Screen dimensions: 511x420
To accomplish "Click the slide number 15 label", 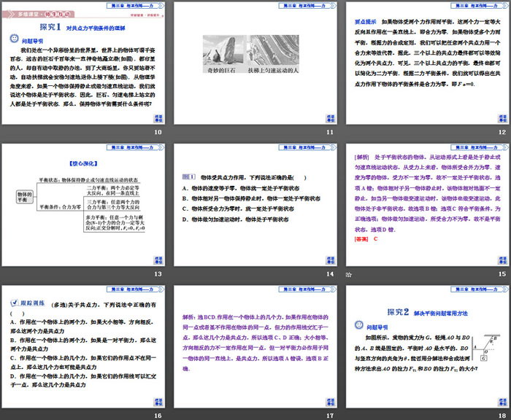I will (502, 274).
